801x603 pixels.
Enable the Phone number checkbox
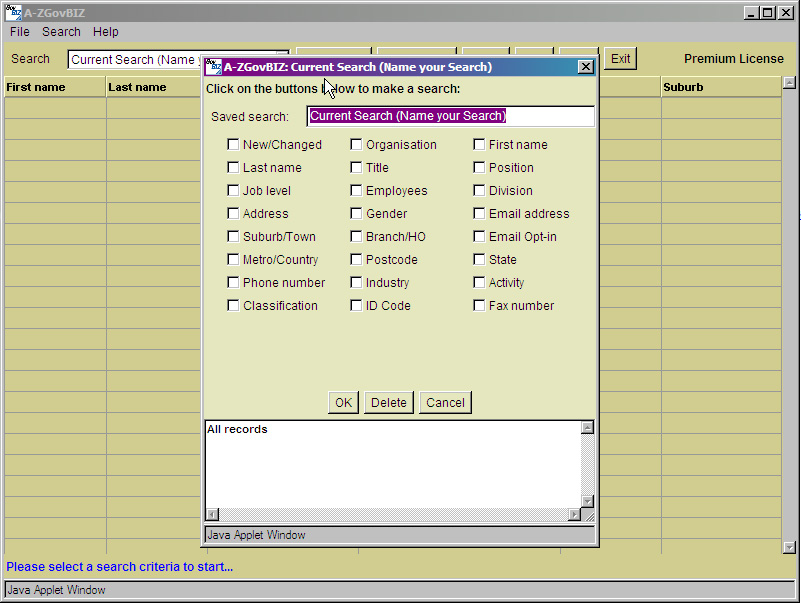tap(233, 283)
